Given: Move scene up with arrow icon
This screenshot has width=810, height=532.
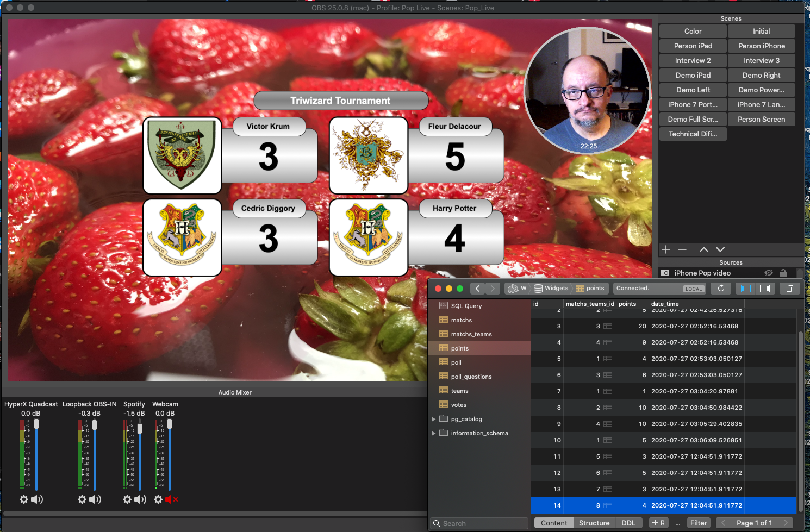Looking at the screenshot, I should coord(704,249).
